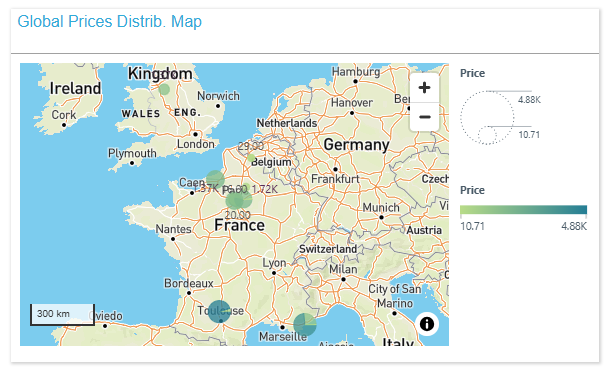Select the small Belgium bubble marker
The height and width of the screenshot is (372, 610).
point(251,158)
